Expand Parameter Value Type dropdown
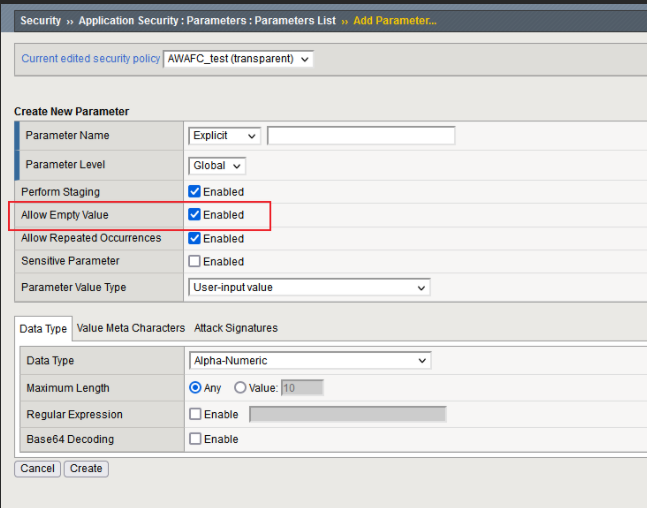 309,288
